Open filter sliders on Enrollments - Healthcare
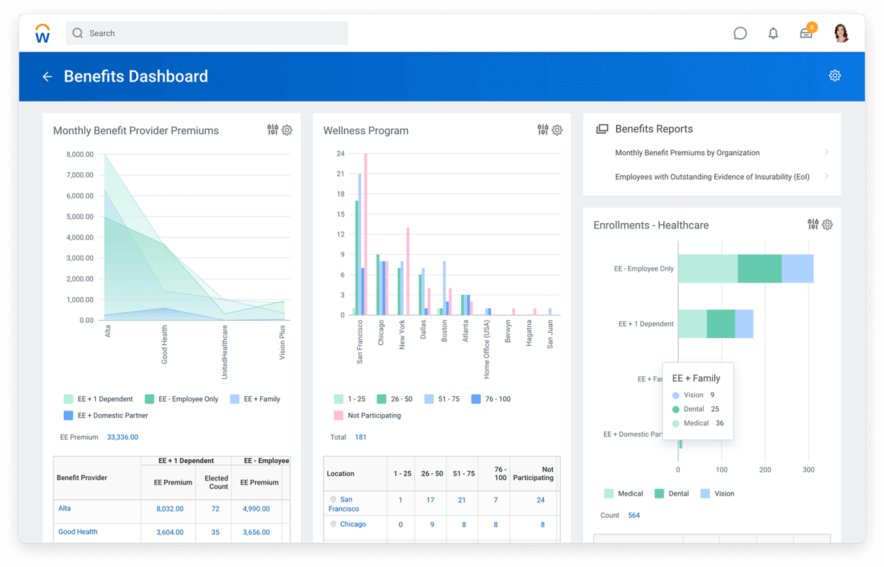 click(812, 224)
